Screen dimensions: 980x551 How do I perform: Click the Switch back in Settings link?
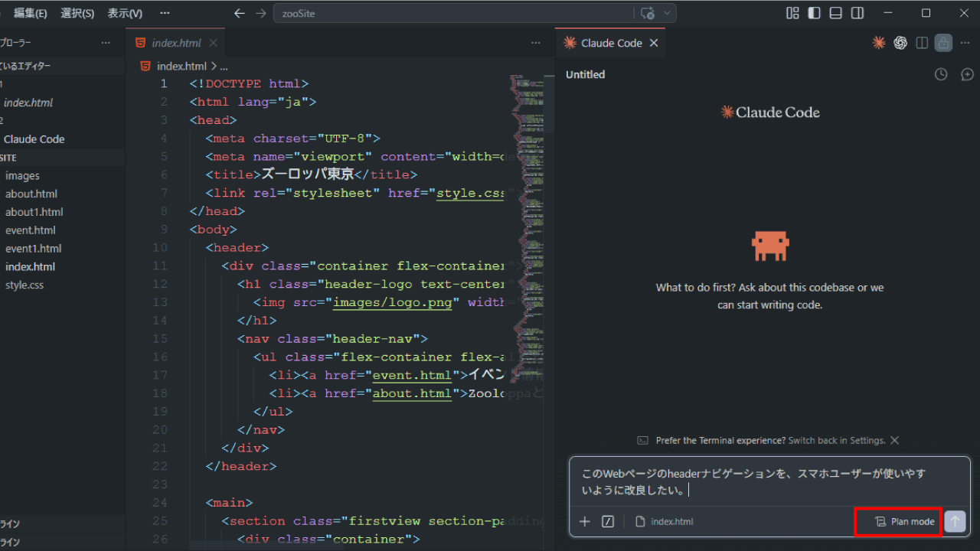pos(837,441)
